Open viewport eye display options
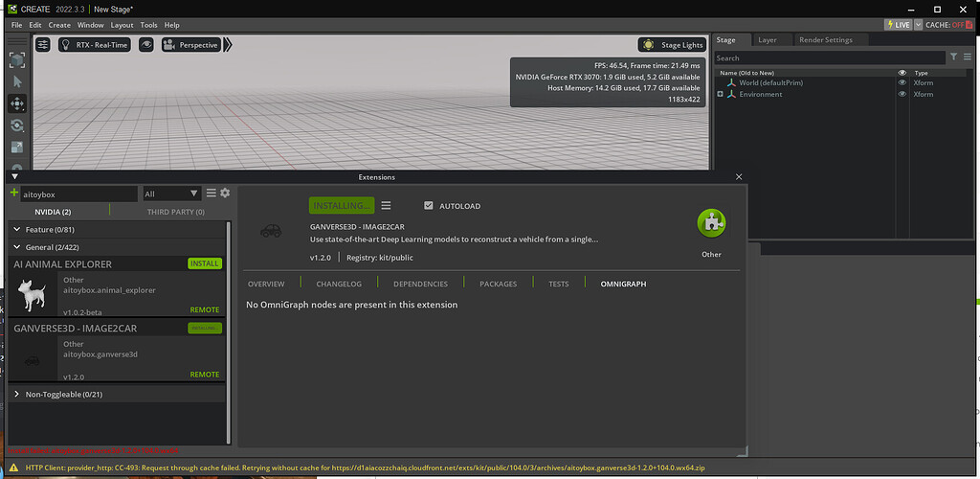Screen dimensions: 980x479 (x=146, y=45)
